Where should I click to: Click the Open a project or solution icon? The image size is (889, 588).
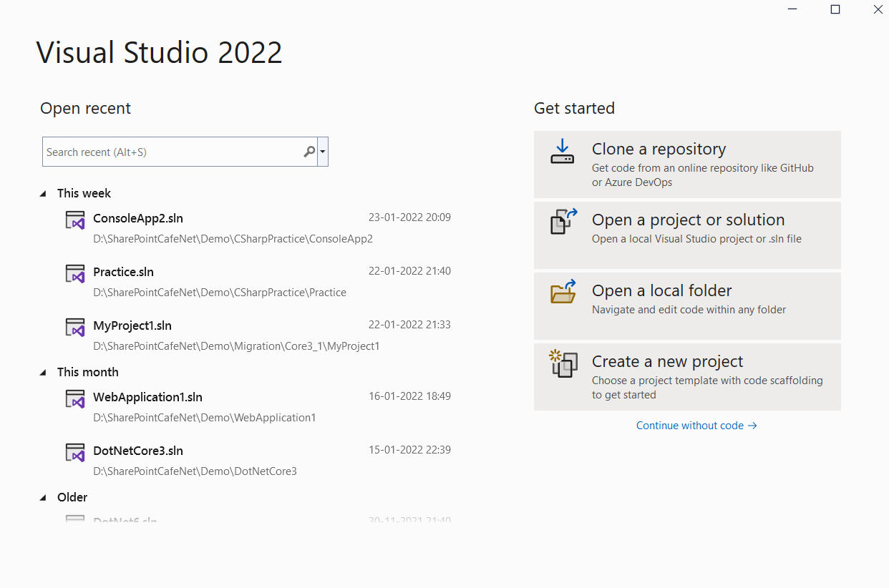(x=563, y=221)
